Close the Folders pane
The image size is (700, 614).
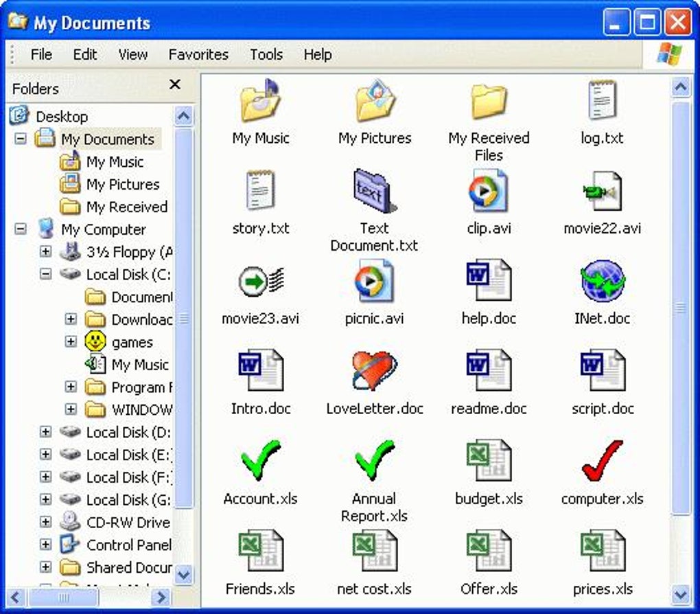point(175,84)
